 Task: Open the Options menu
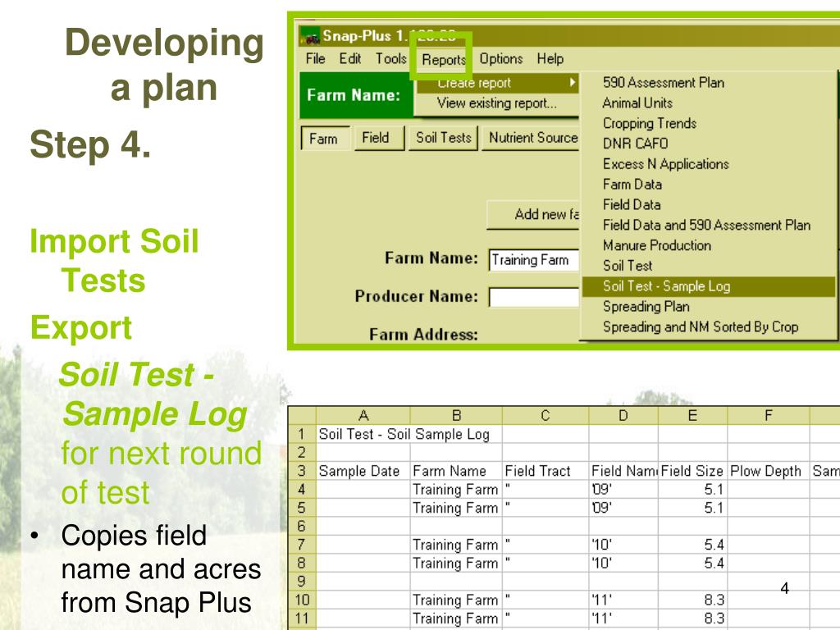point(501,59)
